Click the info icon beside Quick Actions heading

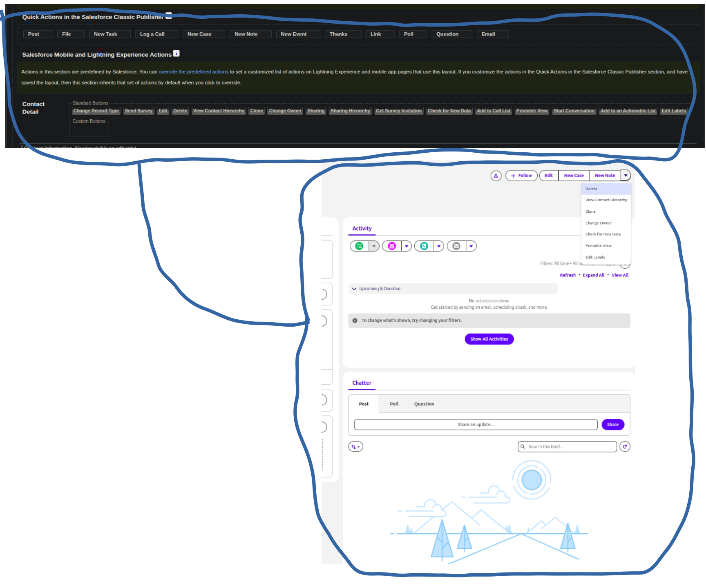pos(168,16)
